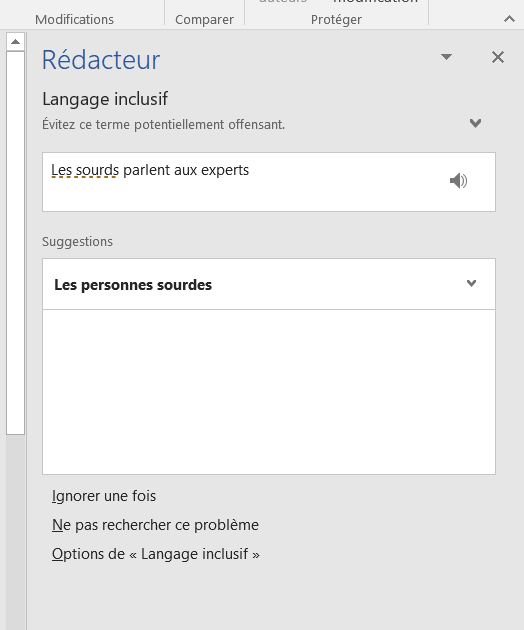This screenshot has height=630, width=524.
Task: Select "Ne pas rechercher ce problème"
Action: (156, 525)
